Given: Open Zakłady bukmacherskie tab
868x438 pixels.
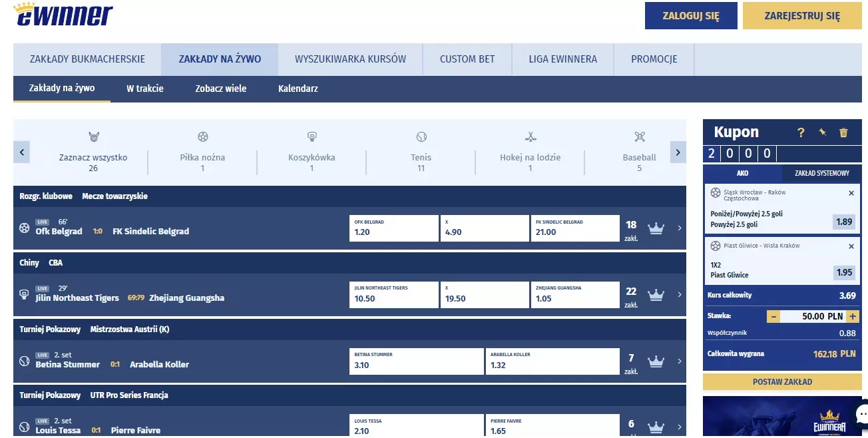Looking at the screenshot, I should click(x=87, y=59).
